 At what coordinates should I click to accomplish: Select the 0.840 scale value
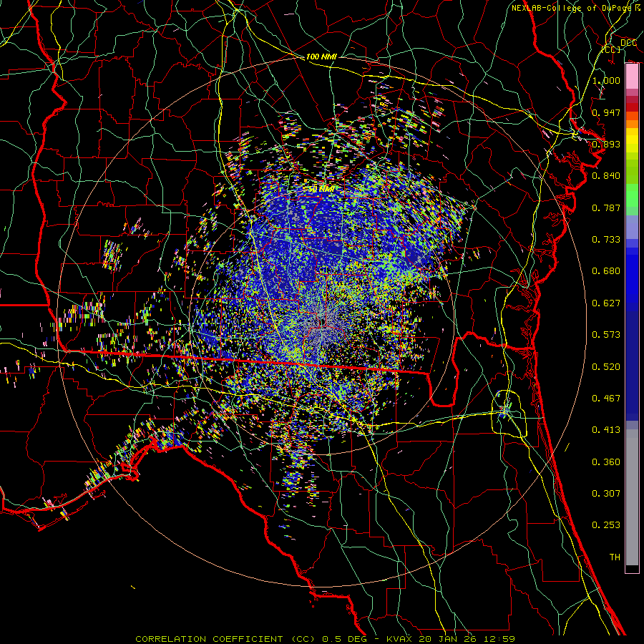606,176
